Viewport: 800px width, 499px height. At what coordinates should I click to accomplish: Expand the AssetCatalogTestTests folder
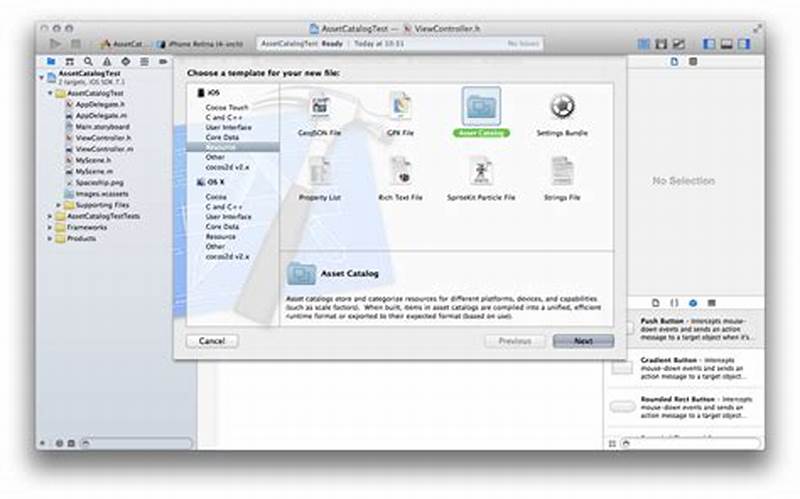coord(50,216)
